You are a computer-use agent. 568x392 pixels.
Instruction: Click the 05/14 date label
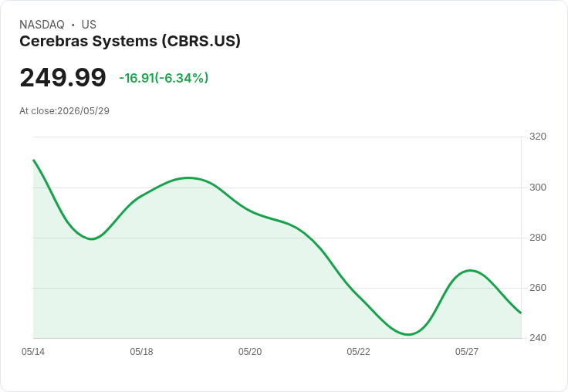click(33, 352)
